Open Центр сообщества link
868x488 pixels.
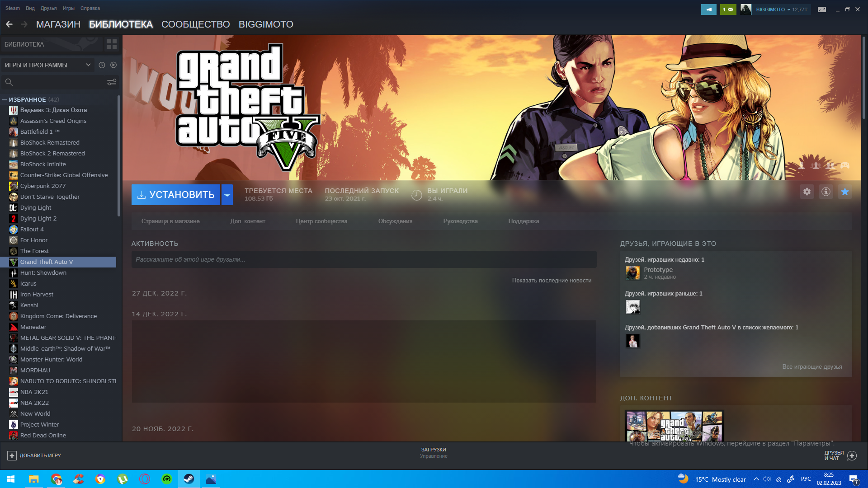click(x=321, y=221)
